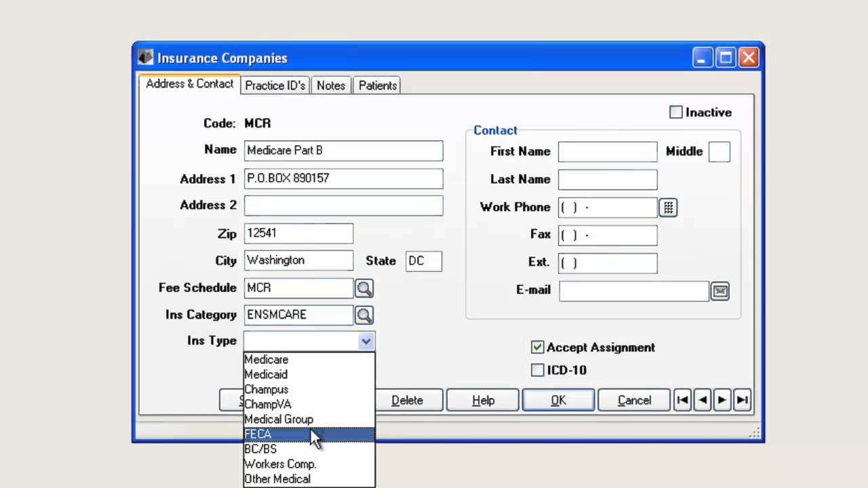Confirm with the OK button
The height and width of the screenshot is (488, 868).
pyautogui.click(x=558, y=400)
